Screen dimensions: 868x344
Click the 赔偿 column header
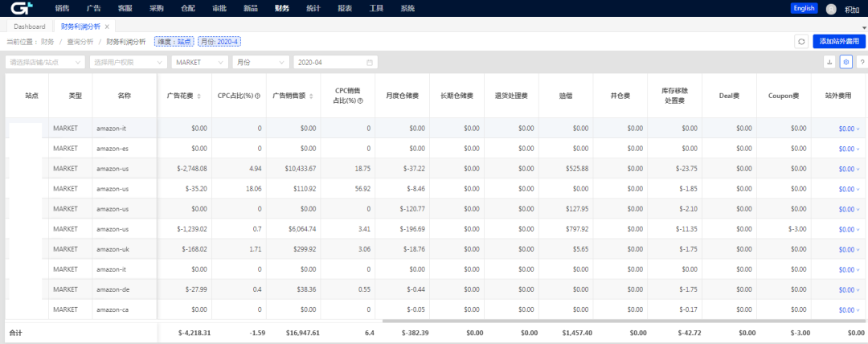click(x=566, y=96)
